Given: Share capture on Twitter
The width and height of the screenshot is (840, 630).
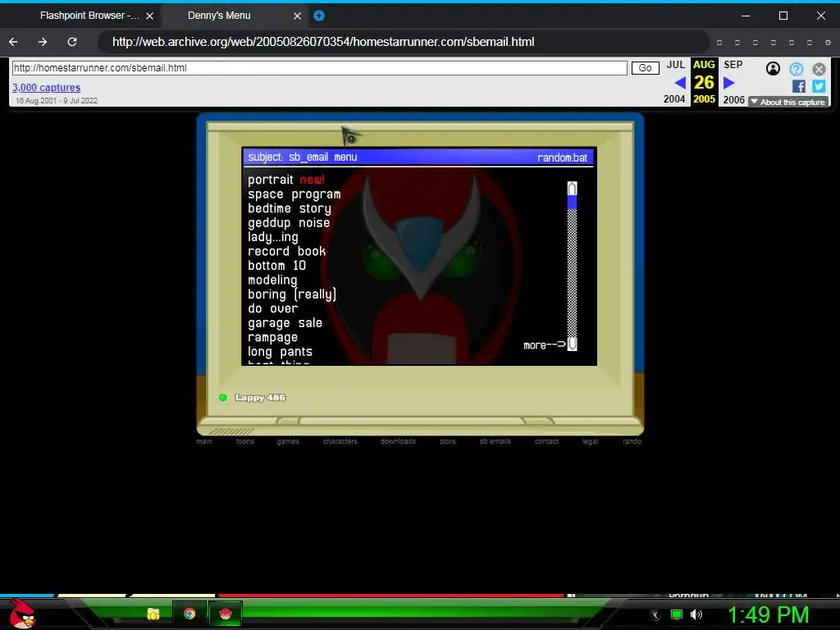Looking at the screenshot, I should tap(819, 86).
